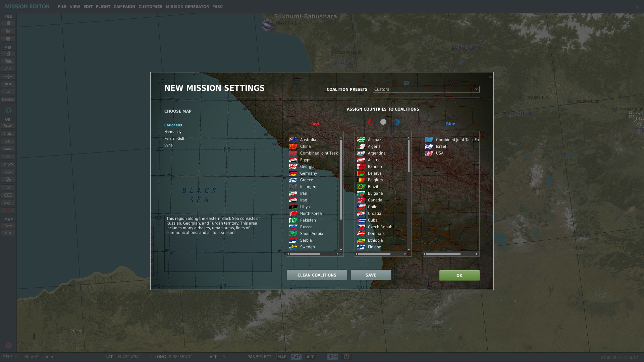Click the Clean Coalitions button
The height and width of the screenshot is (362, 644).
point(317,275)
